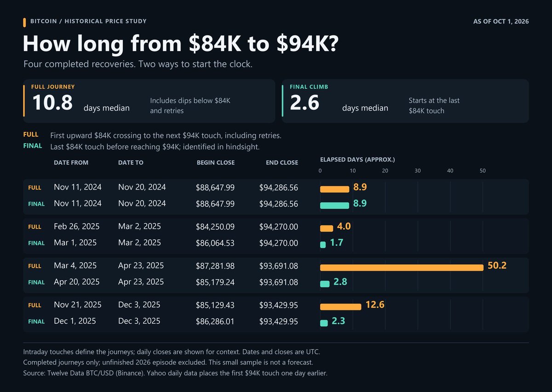Click the "END CLOSE" column header
Screen dimensions: 552x392
282,162
